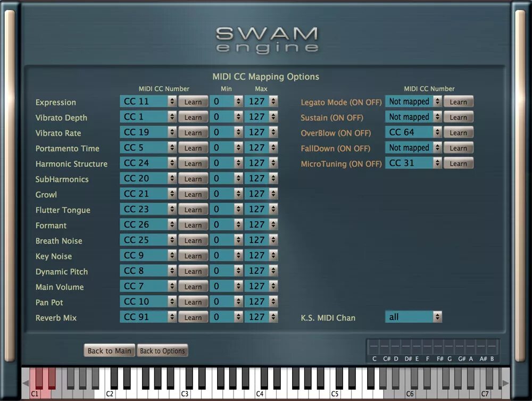Open OverBlow CC 64 dropdown

coord(413,132)
